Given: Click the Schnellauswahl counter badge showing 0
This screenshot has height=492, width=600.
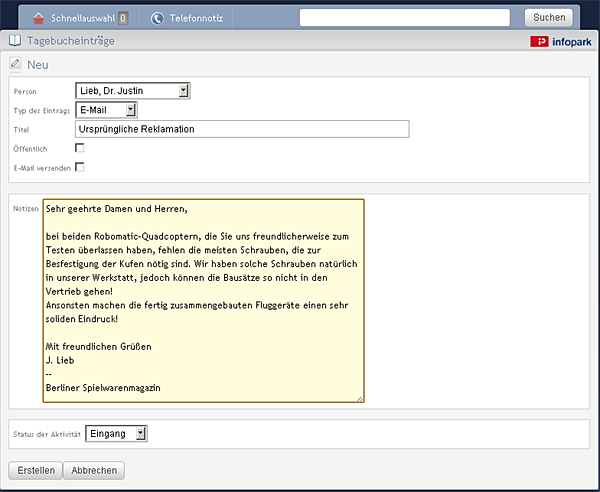Looking at the screenshot, I should [x=123, y=18].
